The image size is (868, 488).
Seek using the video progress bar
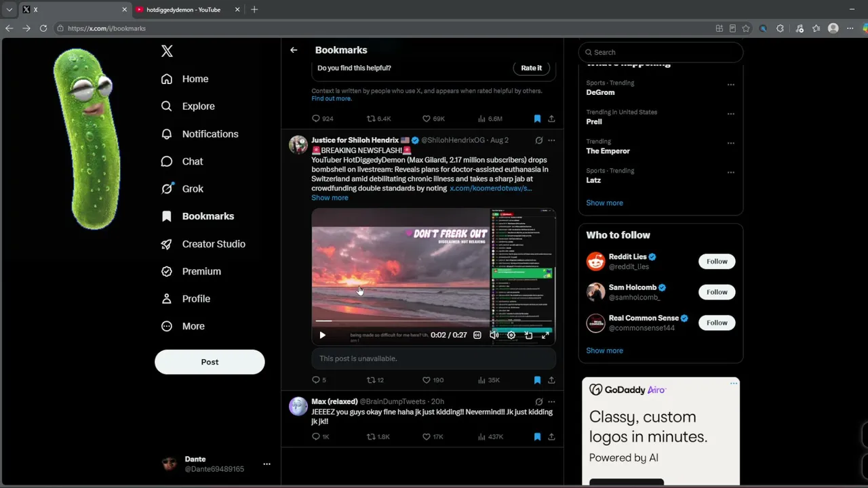click(433, 321)
